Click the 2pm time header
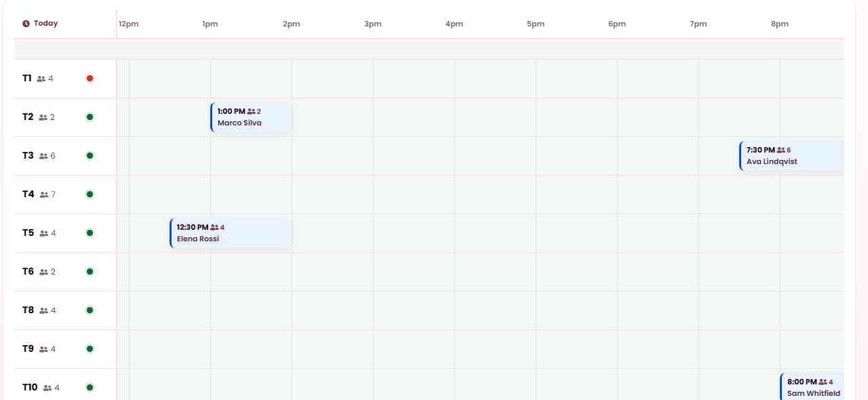The height and width of the screenshot is (400, 868). (292, 24)
